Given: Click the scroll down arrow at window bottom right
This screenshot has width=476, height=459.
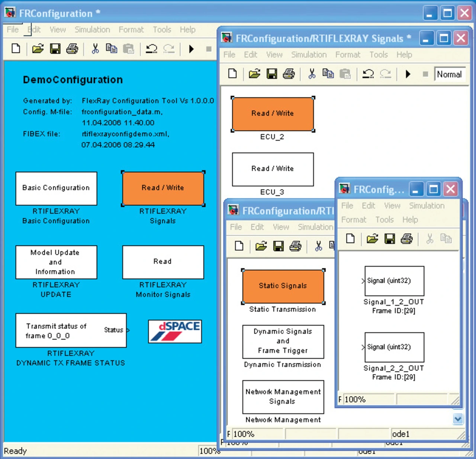Looking at the screenshot, I should (x=458, y=419).
